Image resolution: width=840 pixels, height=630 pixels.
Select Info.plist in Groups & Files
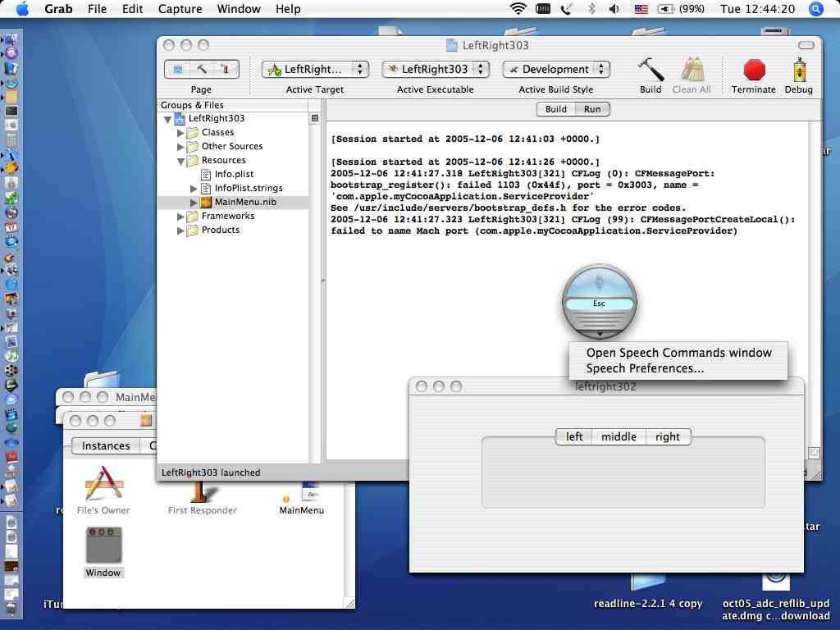point(234,174)
